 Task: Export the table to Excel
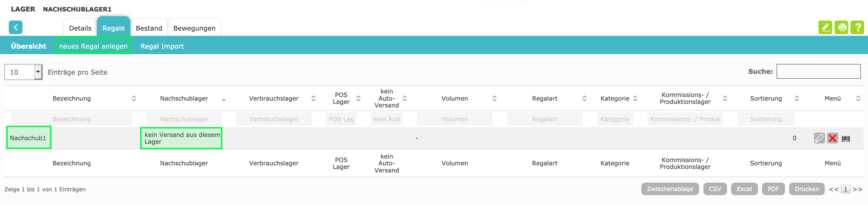744,189
